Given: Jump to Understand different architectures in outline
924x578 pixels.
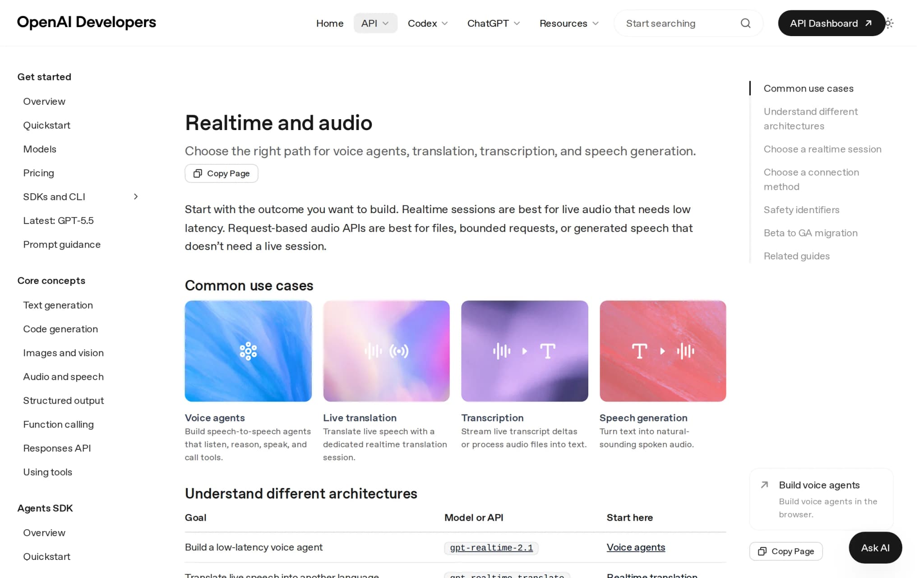Looking at the screenshot, I should point(810,119).
